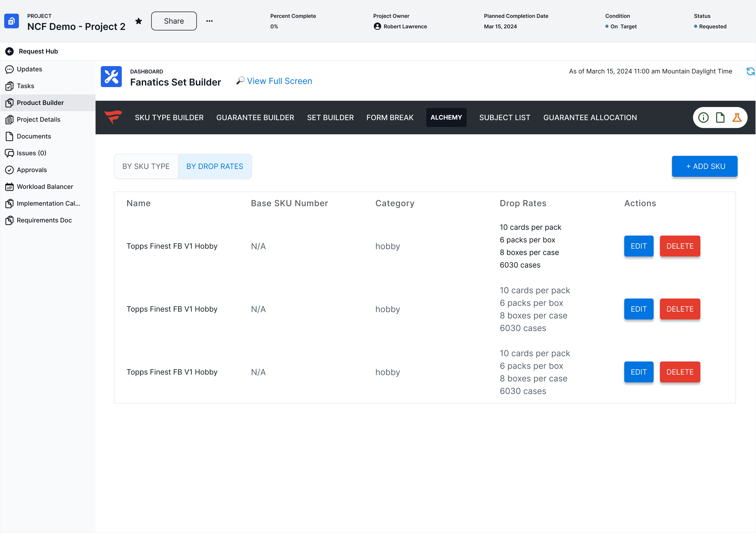Open the ALCHEMY tab

(x=446, y=118)
